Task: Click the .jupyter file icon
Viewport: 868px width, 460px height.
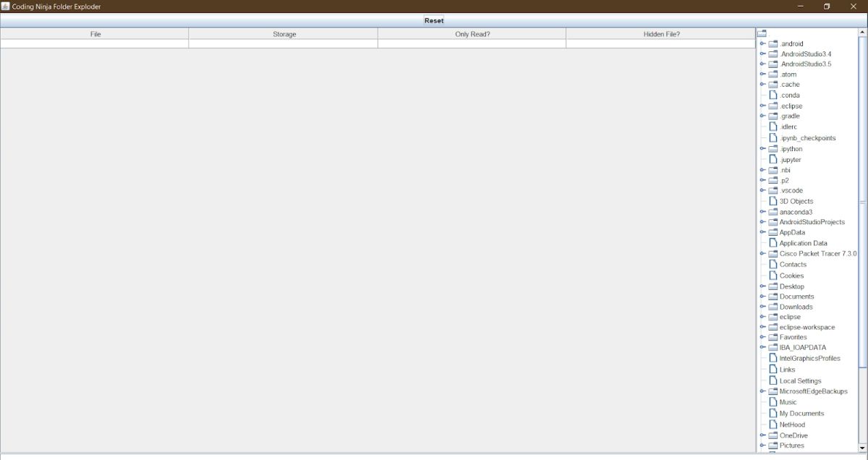Action: click(x=773, y=159)
